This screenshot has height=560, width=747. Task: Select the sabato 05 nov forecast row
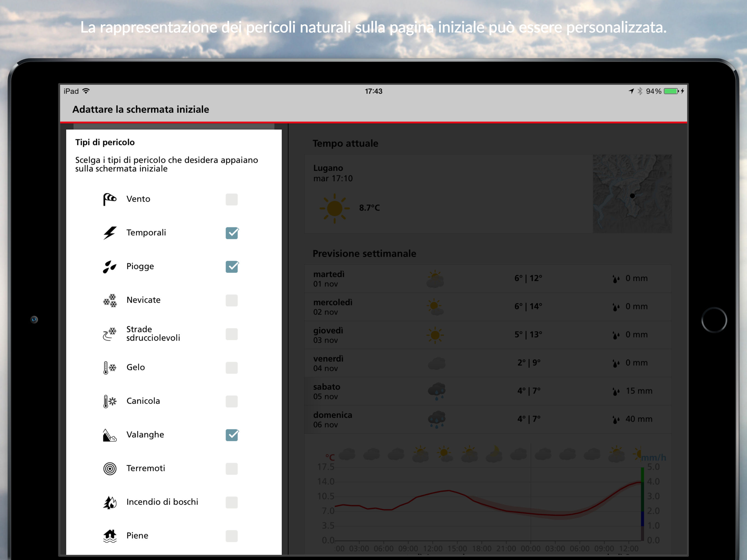tap(488, 391)
